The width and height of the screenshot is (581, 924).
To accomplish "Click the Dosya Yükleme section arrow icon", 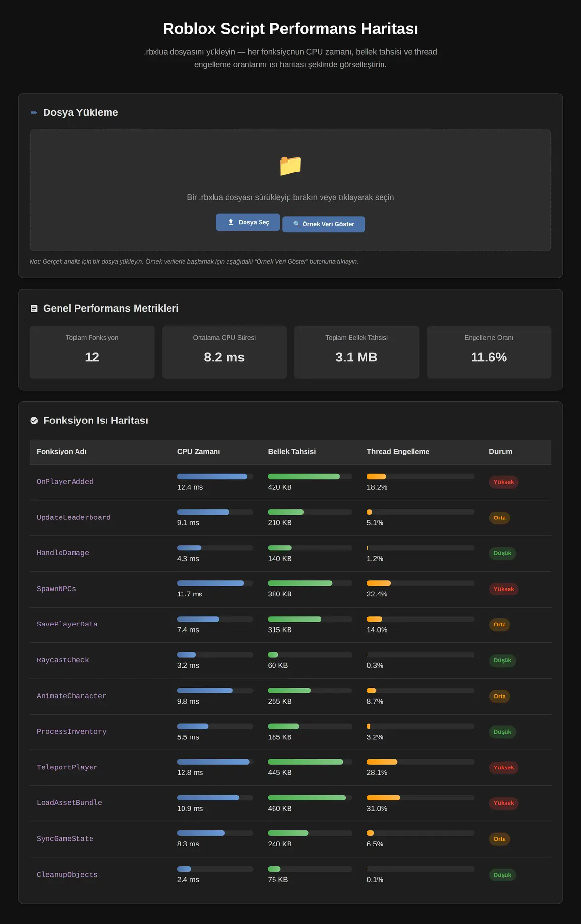I will coord(34,113).
